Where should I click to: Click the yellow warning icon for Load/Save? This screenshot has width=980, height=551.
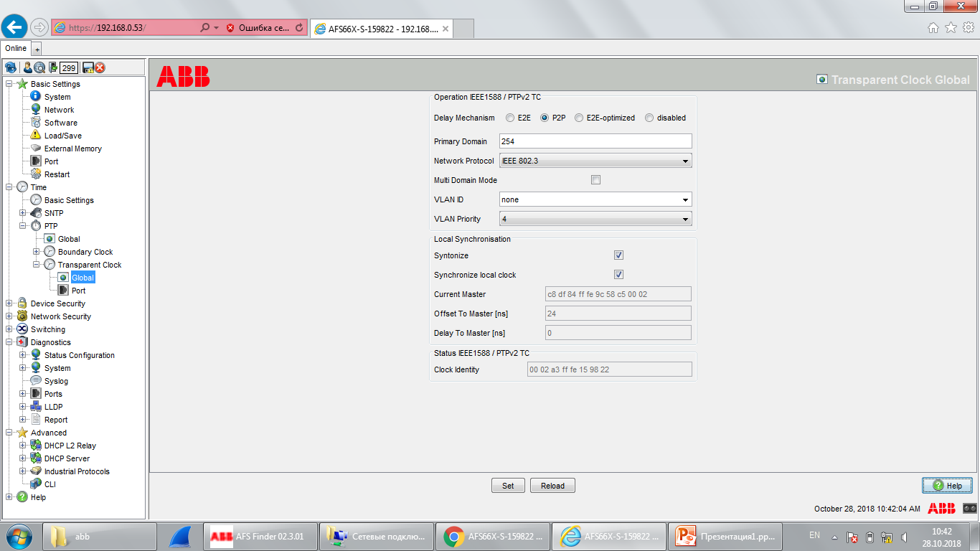[x=35, y=136]
